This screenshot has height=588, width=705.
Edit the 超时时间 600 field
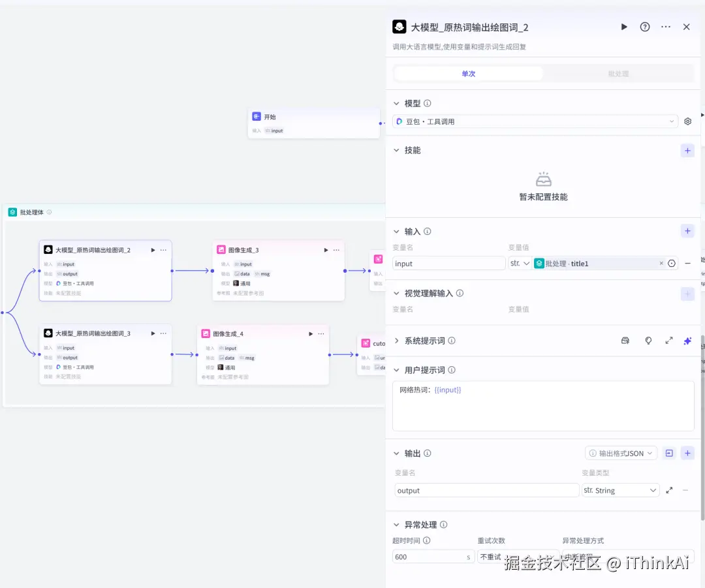tap(433, 557)
